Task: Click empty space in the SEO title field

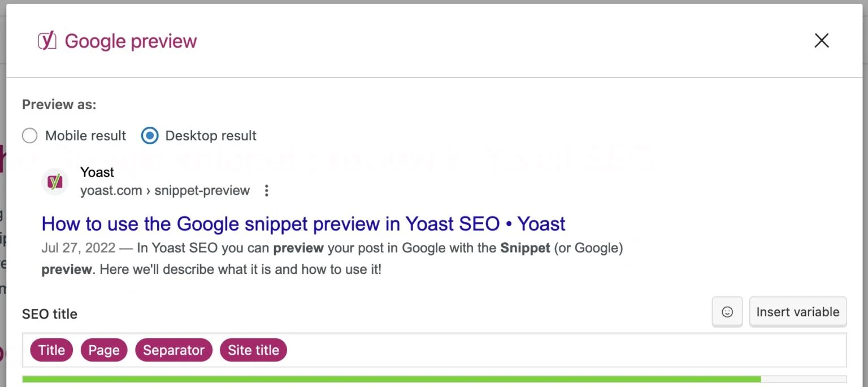Action: (x=565, y=350)
